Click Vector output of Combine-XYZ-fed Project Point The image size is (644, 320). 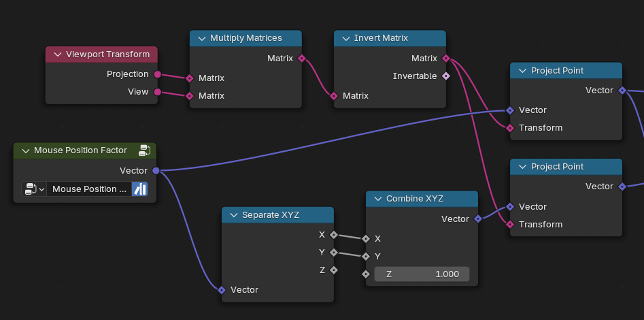(x=623, y=187)
